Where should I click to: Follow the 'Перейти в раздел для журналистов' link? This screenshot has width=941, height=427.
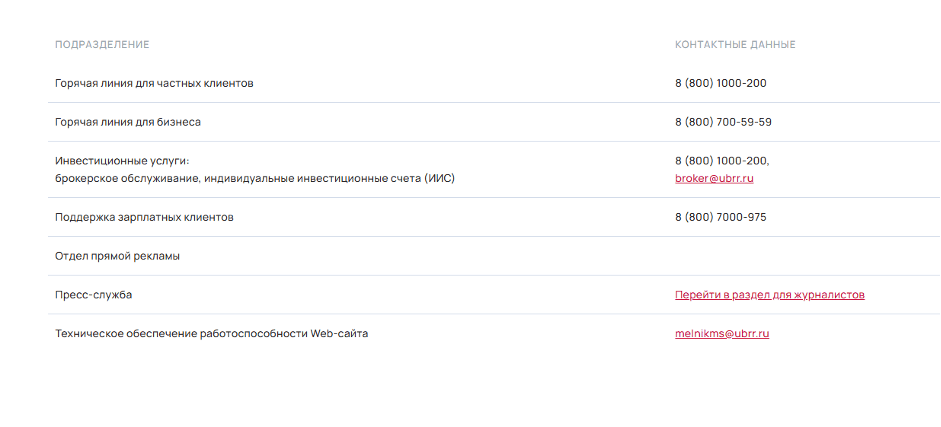coord(769,295)
